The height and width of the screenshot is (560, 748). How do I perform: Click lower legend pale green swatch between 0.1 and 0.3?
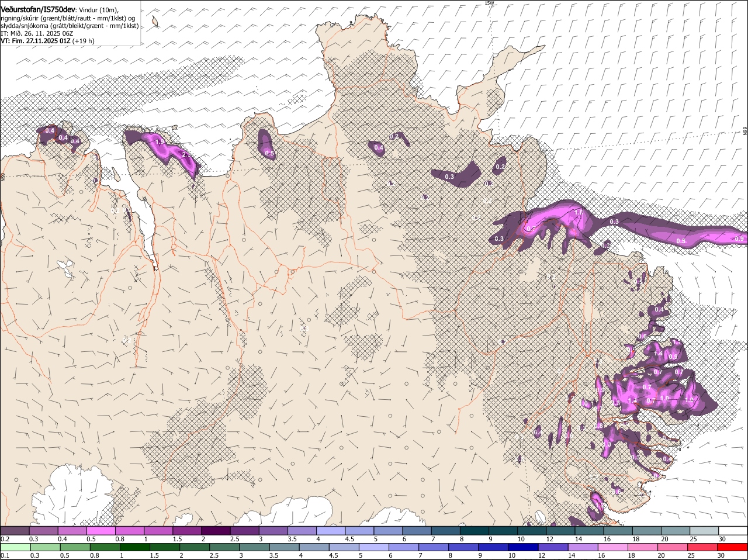(15, 547)
